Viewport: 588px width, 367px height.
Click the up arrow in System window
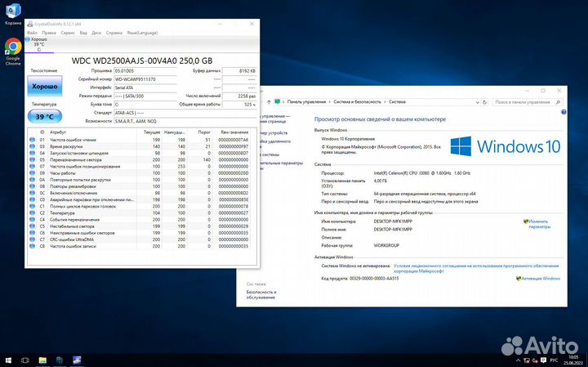269,102
